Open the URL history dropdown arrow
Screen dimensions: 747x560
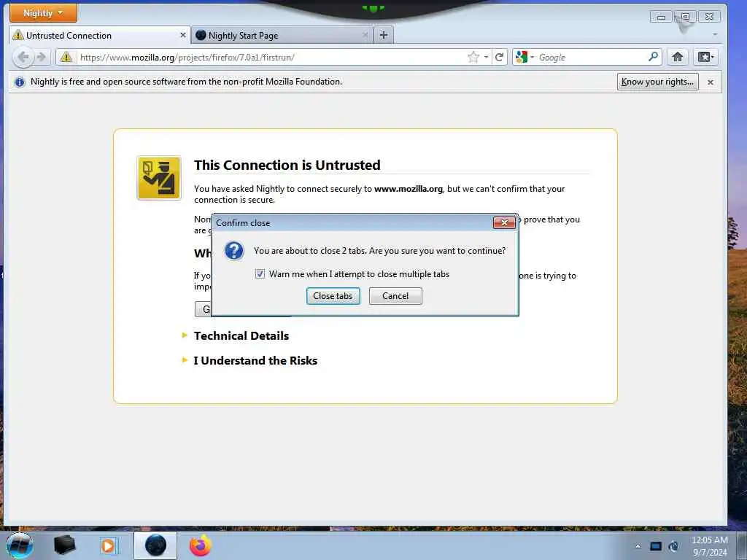click(x=486, y=57)
